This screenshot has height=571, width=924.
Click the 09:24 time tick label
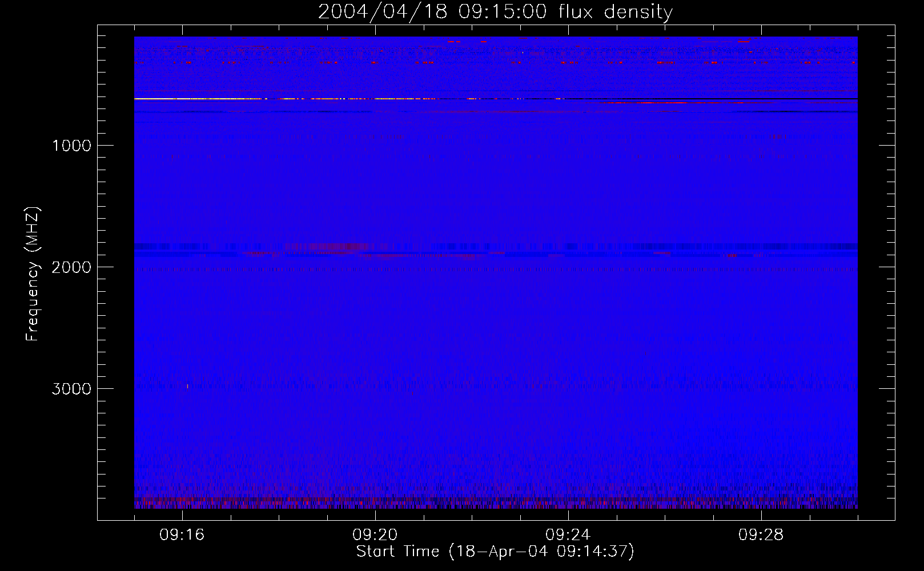click(x=568, y=535)
